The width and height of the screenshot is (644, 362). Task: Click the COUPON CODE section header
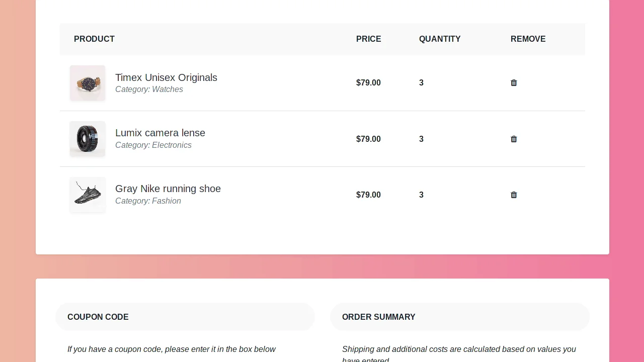coord(98,317)
